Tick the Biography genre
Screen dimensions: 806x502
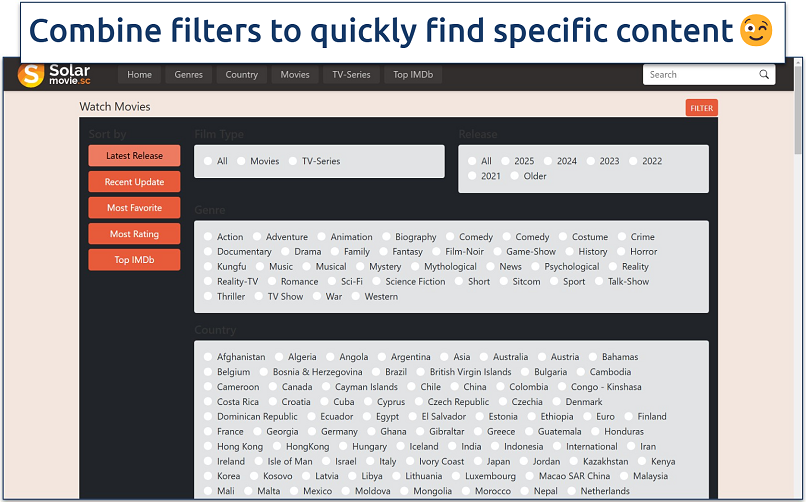(386, 236)
